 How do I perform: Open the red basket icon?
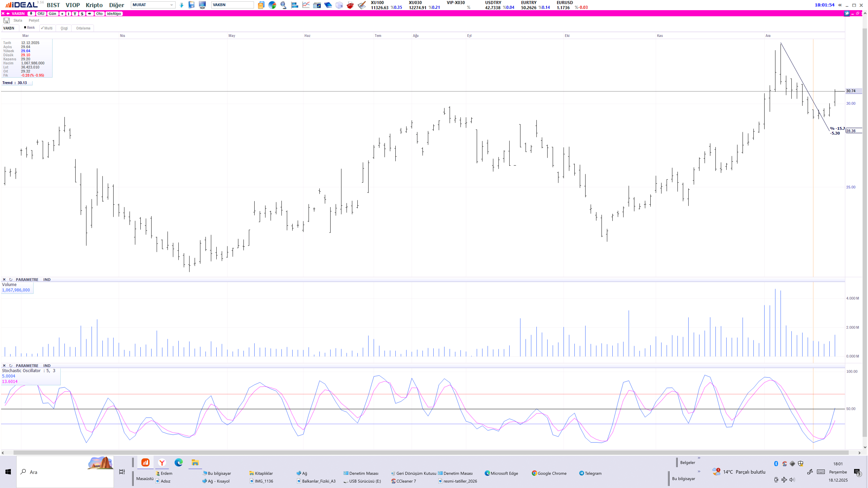(x=350, y=5)
